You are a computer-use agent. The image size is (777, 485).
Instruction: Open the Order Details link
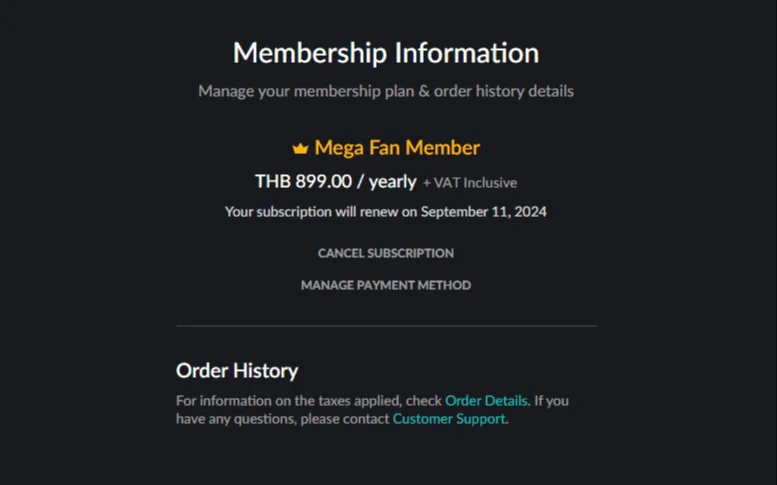(486, 400)
